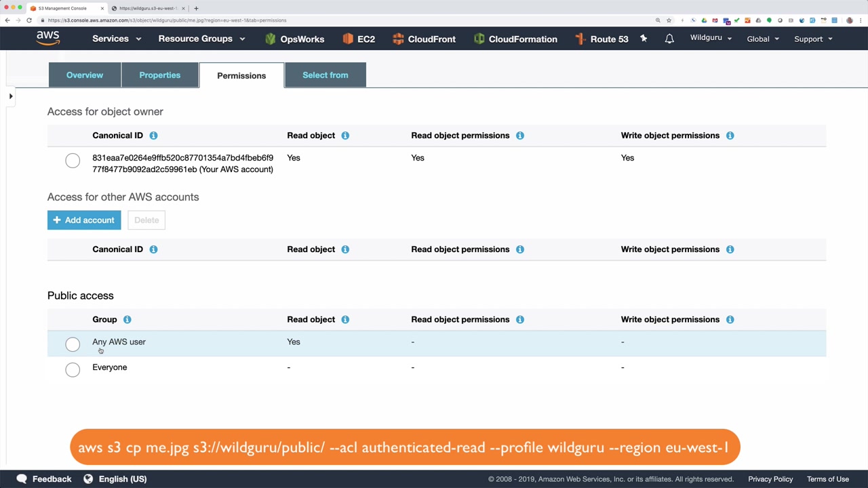
Task: Select the Permissions tab
Action: (x=241, y=75)
